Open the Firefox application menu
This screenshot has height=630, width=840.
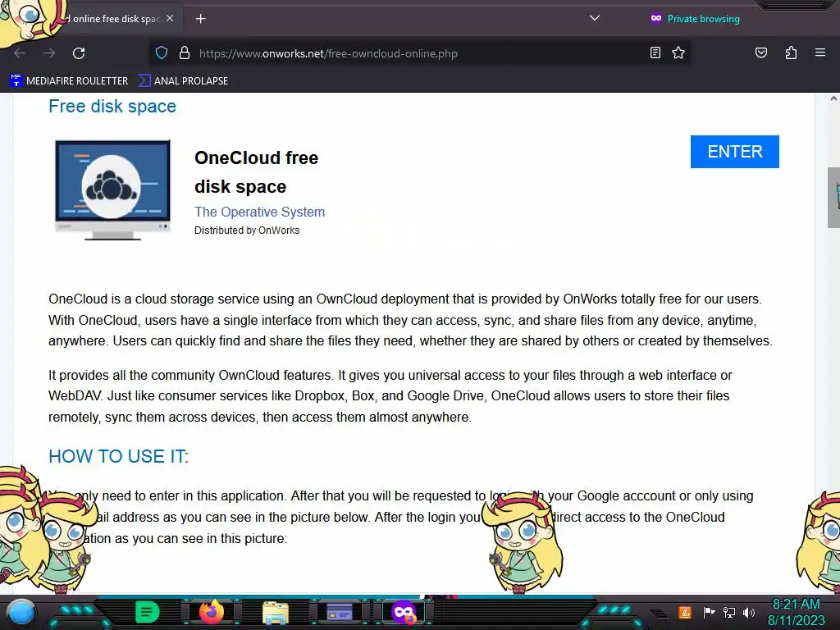[x=819, y=52]
